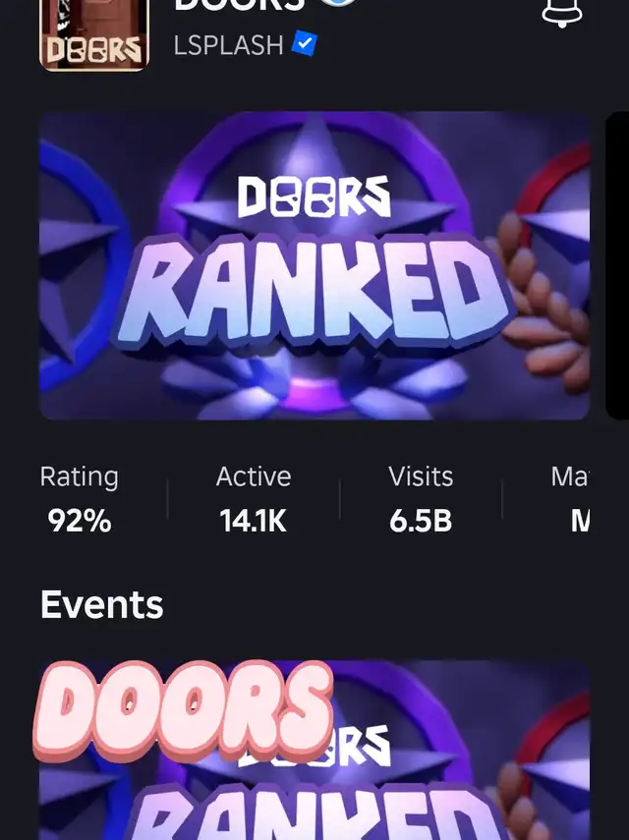Open the DOORS RANKED event card under Events
This screenshot has width=629, height=840.
click(x=314, y=750)
